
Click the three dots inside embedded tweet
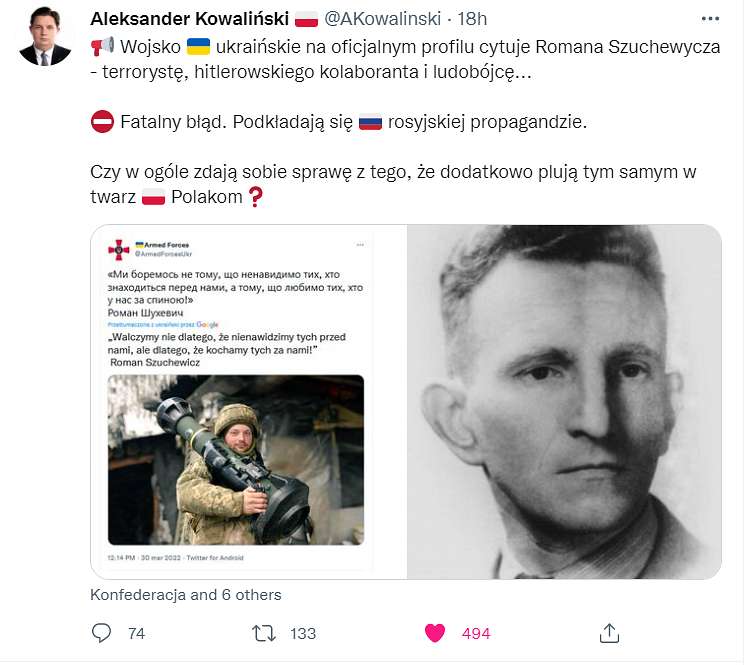(x=360, y=245)
